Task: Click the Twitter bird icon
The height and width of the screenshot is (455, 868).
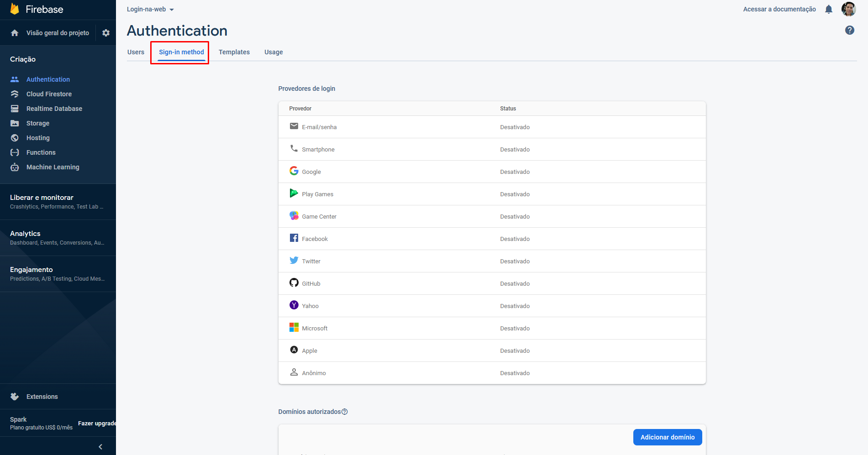Action: click(x=294, y=260)
